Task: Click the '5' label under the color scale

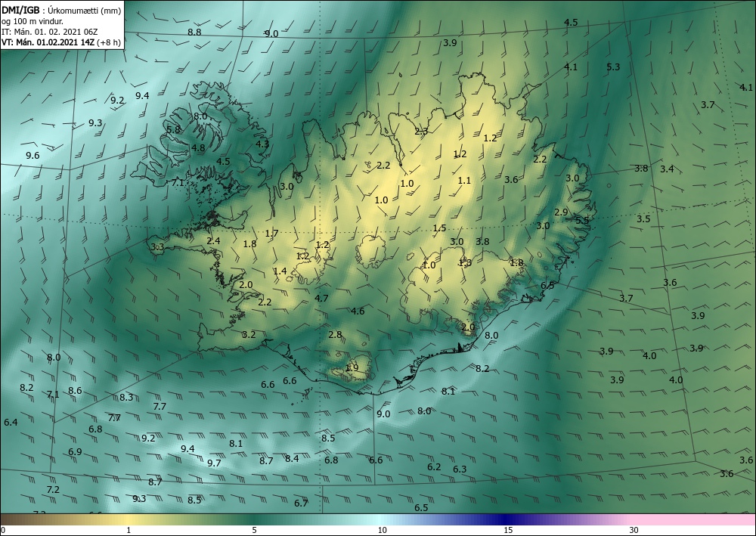Action: tap(254, 530)
